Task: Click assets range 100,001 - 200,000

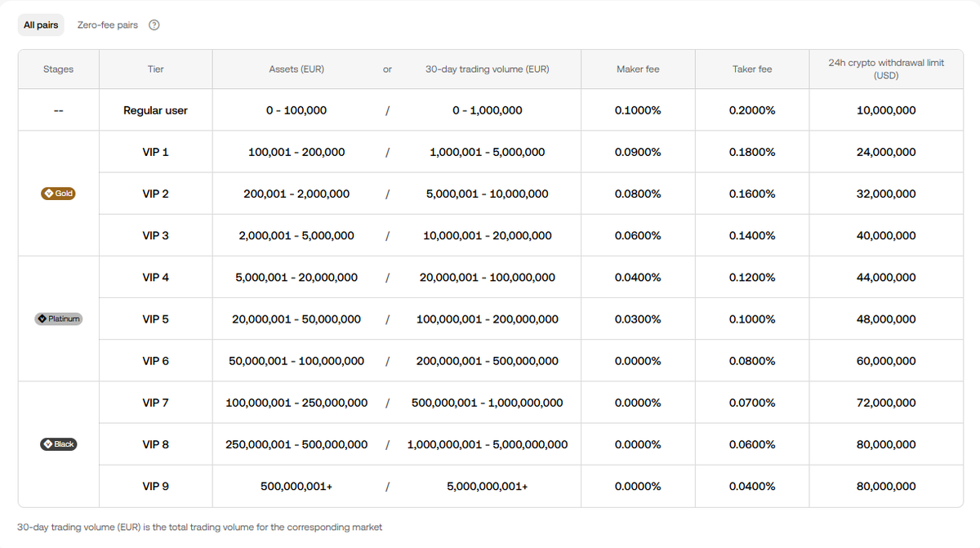Action: (296, 152)
